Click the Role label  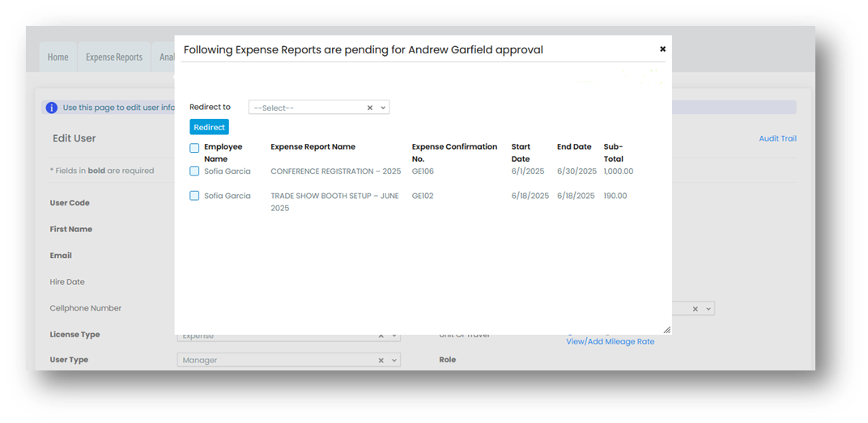point(447,359)
